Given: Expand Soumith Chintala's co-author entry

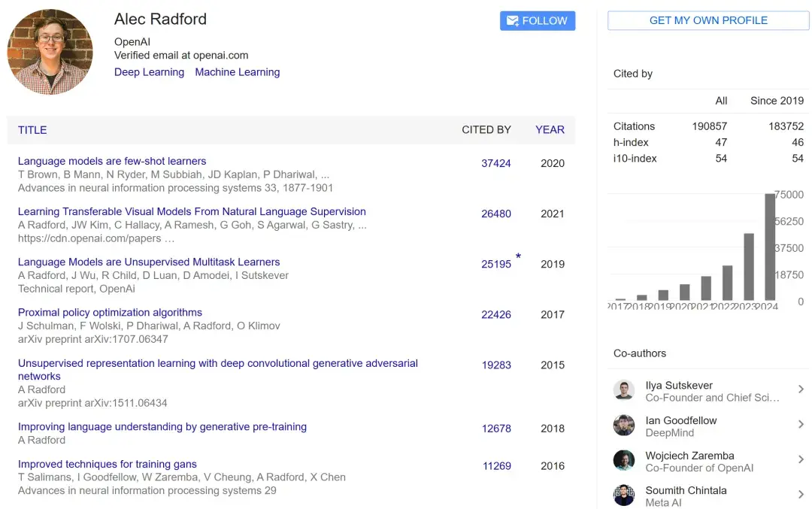Looking at the screenshot, I should [801, 495].
